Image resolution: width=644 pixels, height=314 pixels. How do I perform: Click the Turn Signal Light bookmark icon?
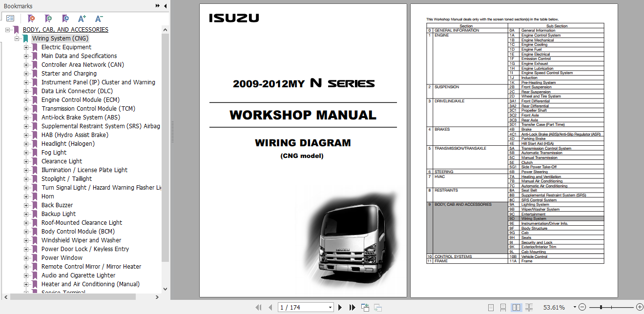click(x=35, y=188)
